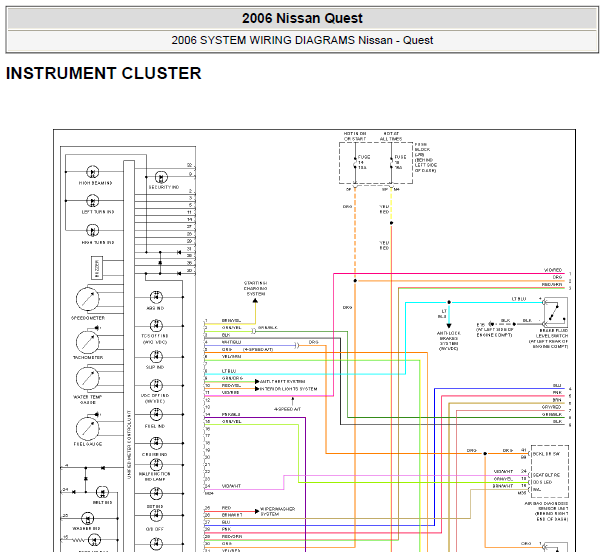Click the Right Turn indicator lamp symbol

coord(92,231)
